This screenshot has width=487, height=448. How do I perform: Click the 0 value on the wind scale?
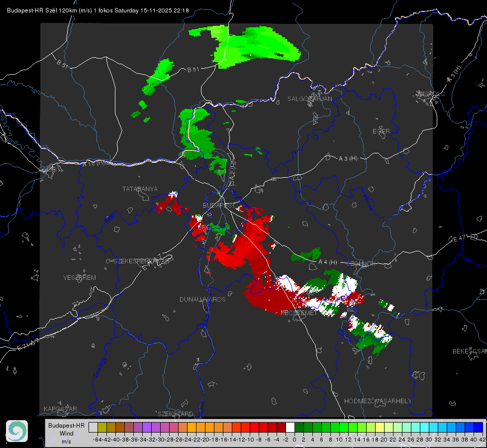coord(294,440)
